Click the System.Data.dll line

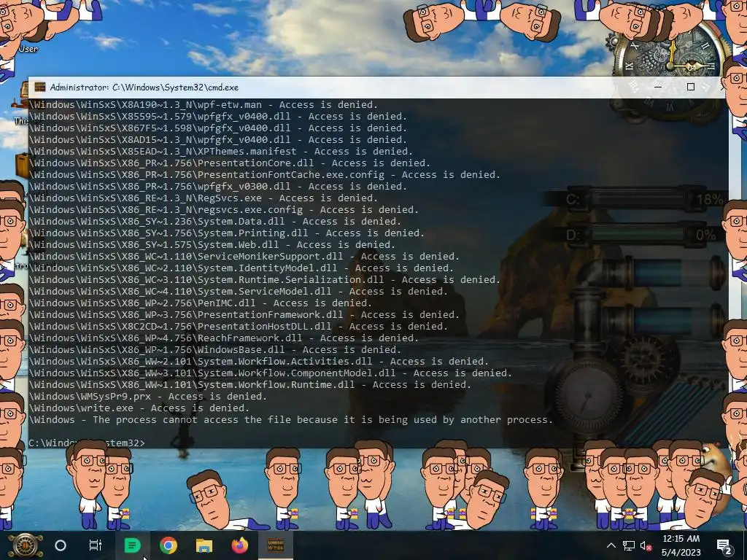click(215, 222)
